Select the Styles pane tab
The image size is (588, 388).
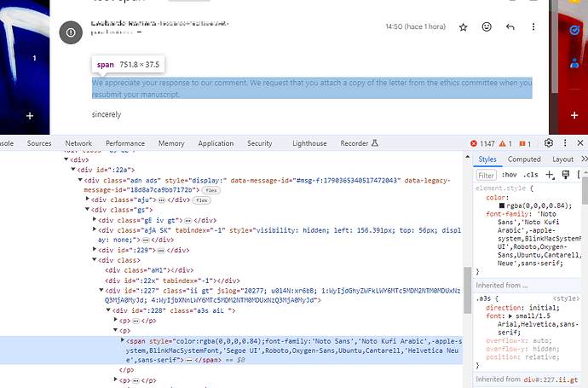pyautogui.click(x=487, y=159)
